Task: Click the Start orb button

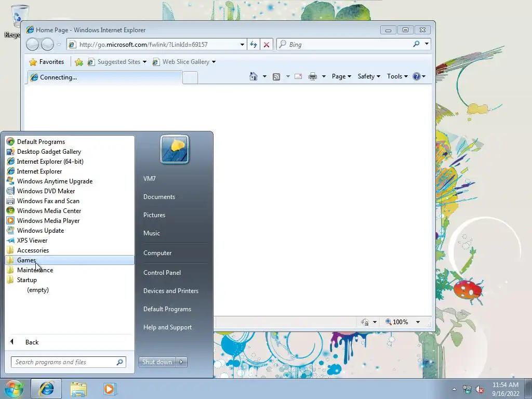Action: pyautogui.click(x=13, y=389)
